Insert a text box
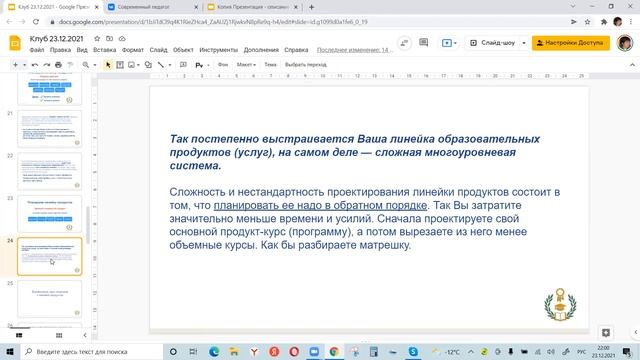Screen dimensions: 640x360 (x=120, y=65)
